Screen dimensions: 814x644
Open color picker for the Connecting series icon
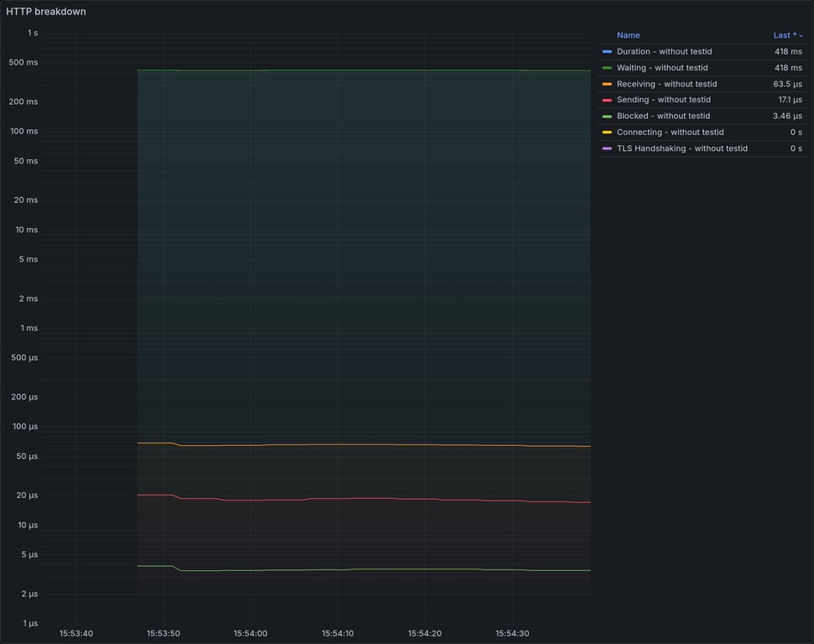coord(606,132)
